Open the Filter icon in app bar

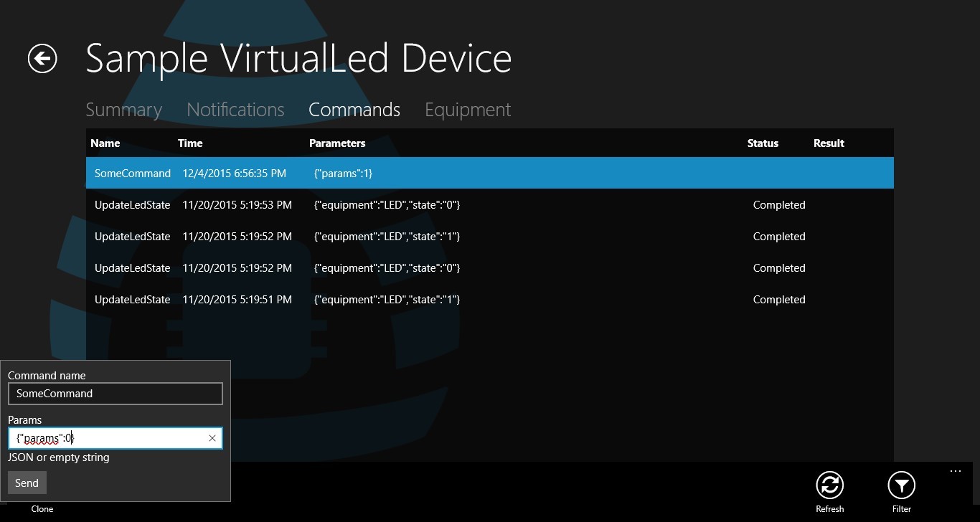901,486
